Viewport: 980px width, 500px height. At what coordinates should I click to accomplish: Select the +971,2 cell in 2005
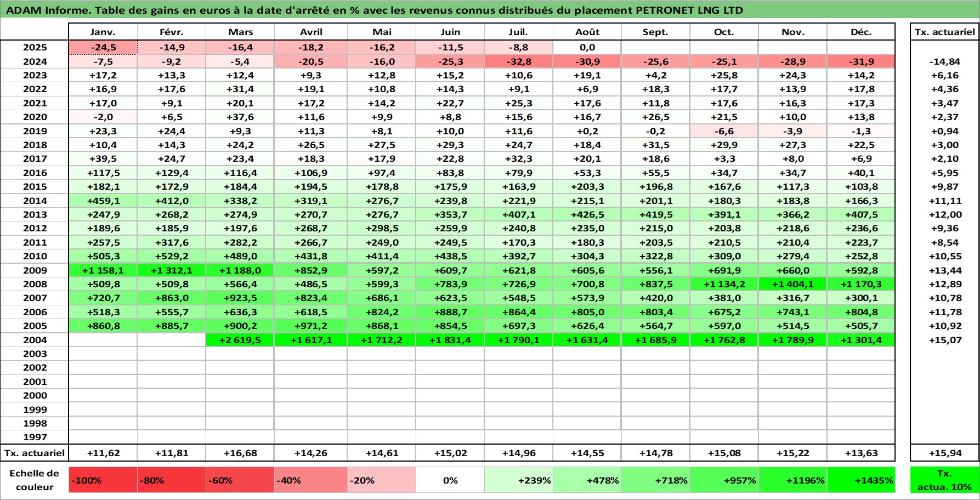pyautogui.click(x=311, y=326)
